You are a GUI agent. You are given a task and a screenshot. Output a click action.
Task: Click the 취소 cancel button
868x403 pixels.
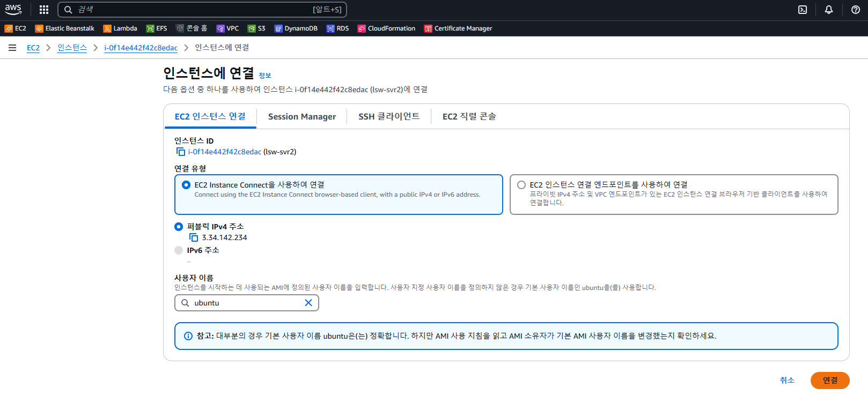[x=787, y=380]
